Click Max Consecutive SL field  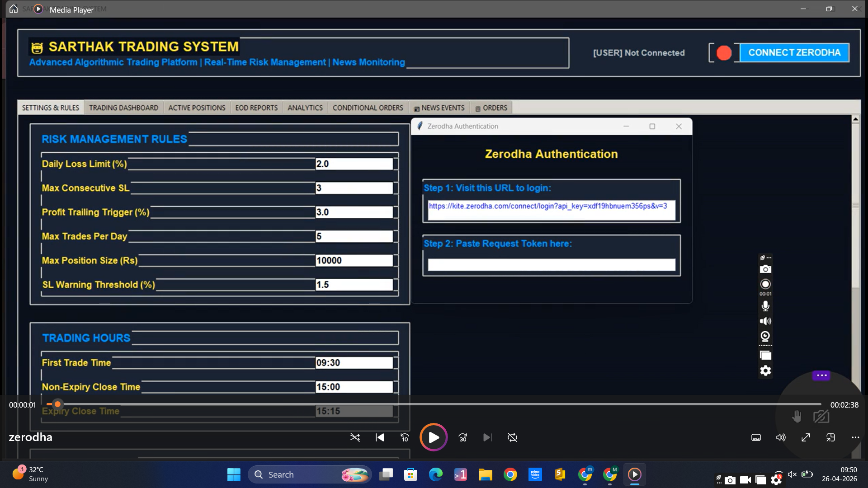[354, 188]
